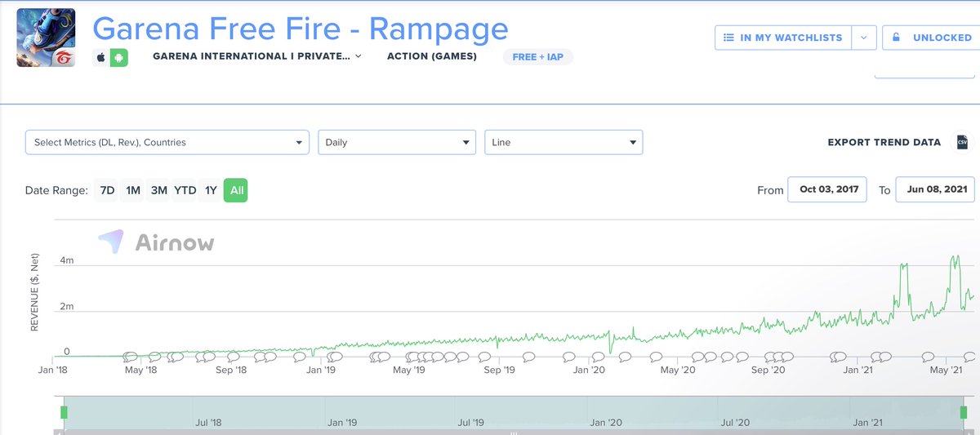Image resolution: width=980 pixels, height=435 pixels.
Task: Download the trend data via CSV icon
Action: 962,142
